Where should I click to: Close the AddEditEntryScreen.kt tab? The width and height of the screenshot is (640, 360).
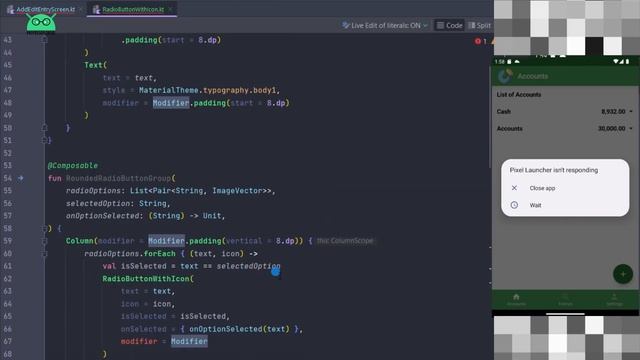[x=81, y=9]
